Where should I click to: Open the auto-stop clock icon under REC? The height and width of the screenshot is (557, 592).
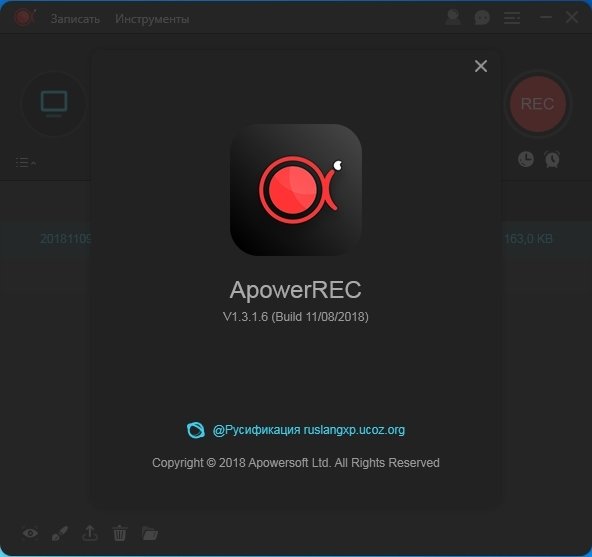pos(526,159)
